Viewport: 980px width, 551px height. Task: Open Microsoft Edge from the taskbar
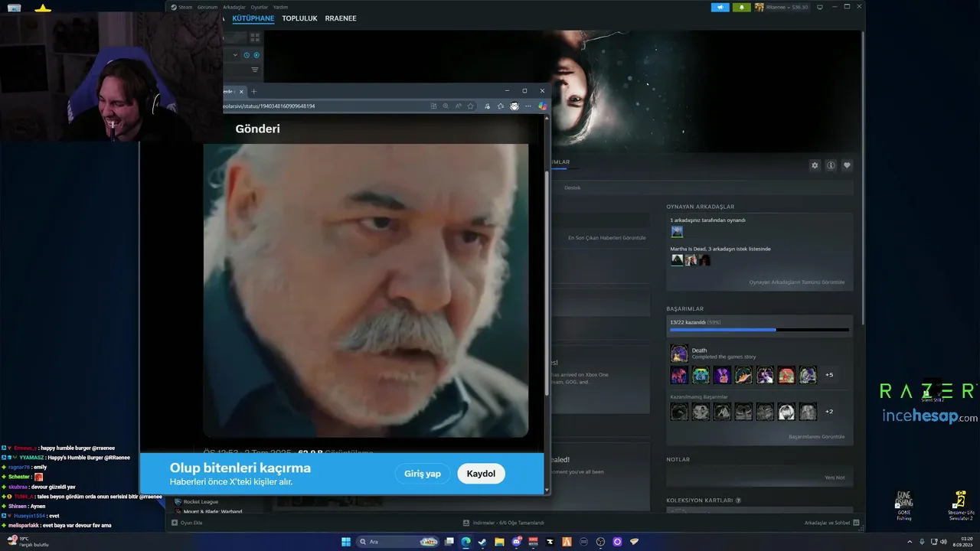click(465, 542)
